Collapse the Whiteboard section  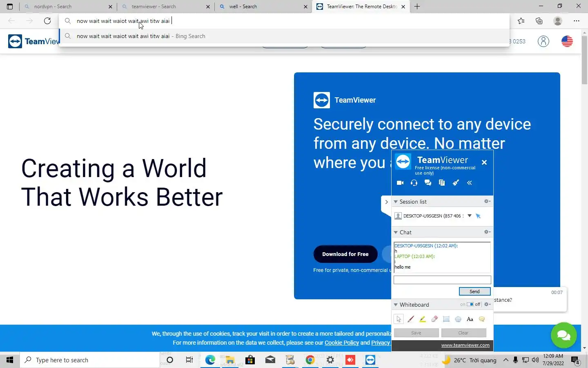[396, 305]
